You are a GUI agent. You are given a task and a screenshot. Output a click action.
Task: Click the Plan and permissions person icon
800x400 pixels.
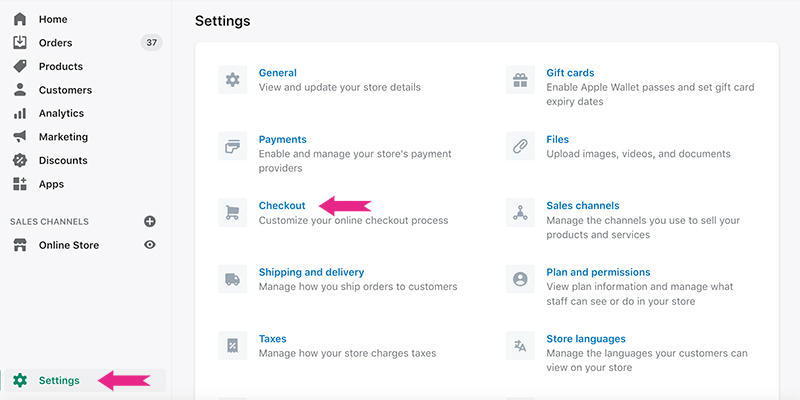point(520,279)
